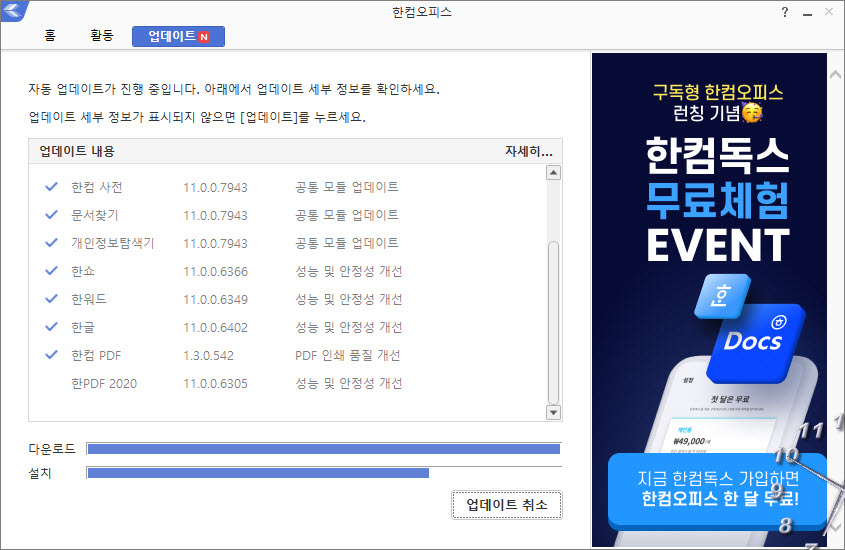Click the emoji next to 런칭 기념
This screenshot has width=845, height=550.
point(752,112)
